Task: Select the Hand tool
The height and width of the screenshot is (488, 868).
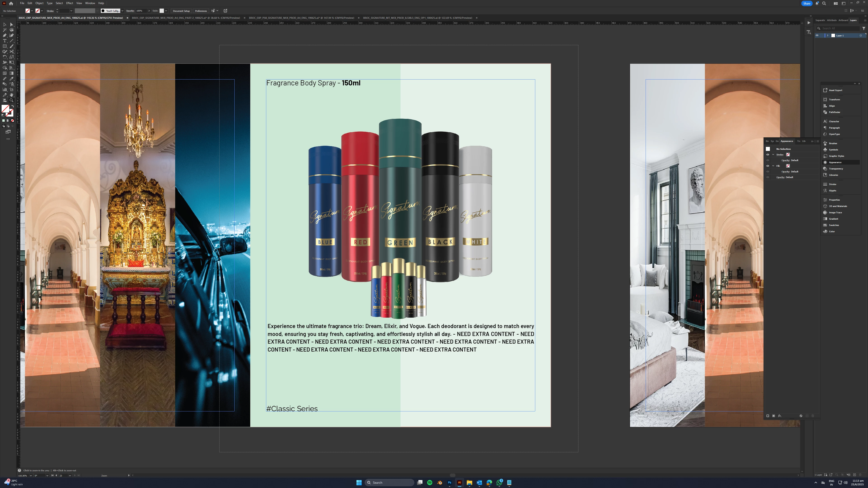Action: click(x=12, y=95)
